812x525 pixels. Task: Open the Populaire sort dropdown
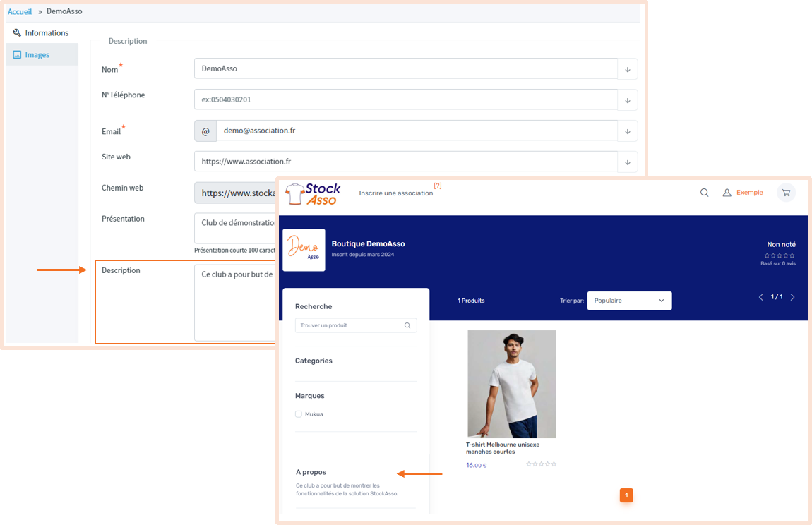[628, 300]
